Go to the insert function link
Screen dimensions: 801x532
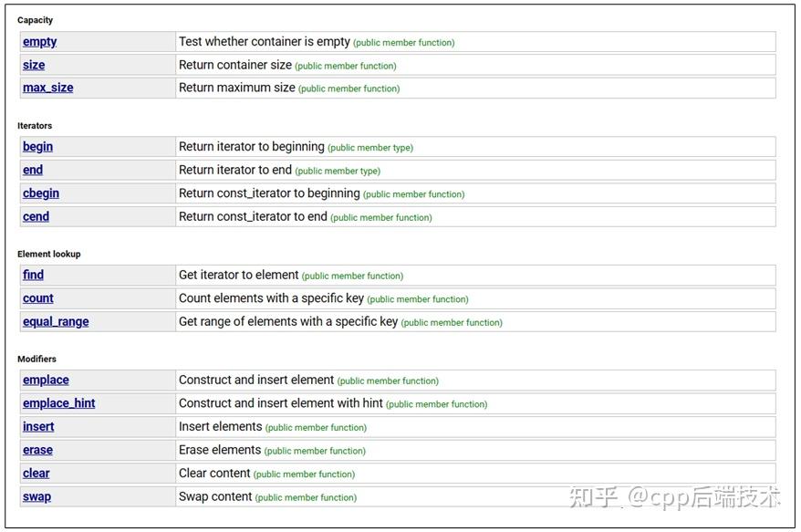pyautogui.click(x=38, y=426)
